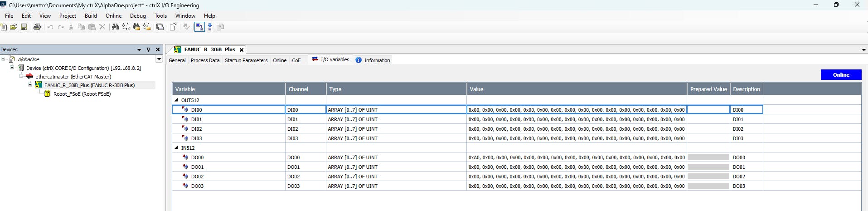Click the highlighted Network Scan toolbar icon

click(199, 27)
